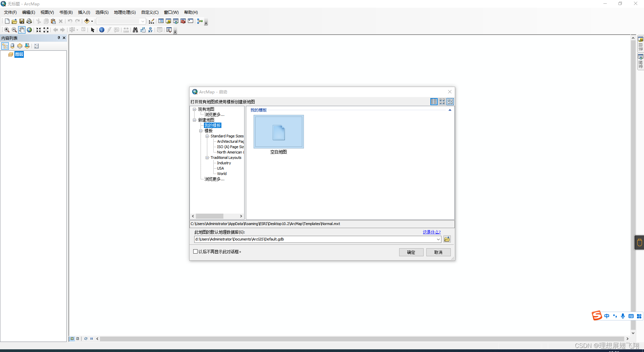Open the default geodatabase path dropdown
This screenshot has height=352, width=644.
(438, 239)
